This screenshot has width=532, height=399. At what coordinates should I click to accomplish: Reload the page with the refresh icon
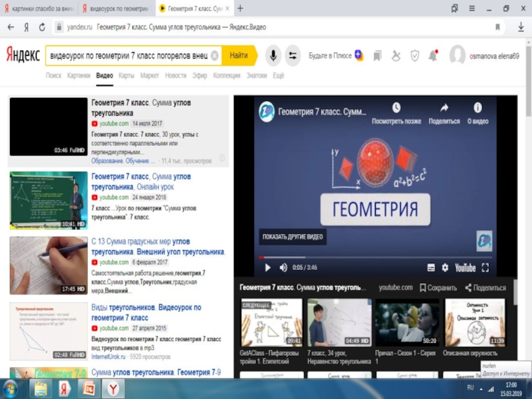42,27
